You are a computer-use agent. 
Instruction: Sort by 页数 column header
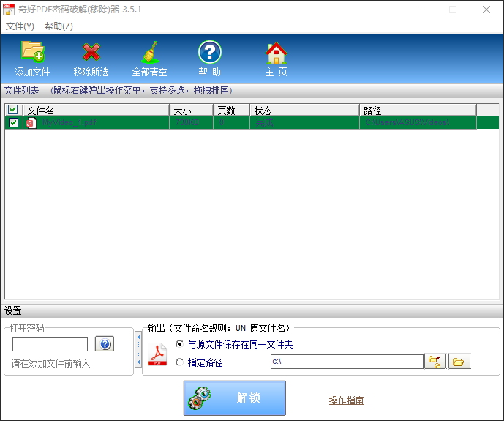(x=231, y=111)
